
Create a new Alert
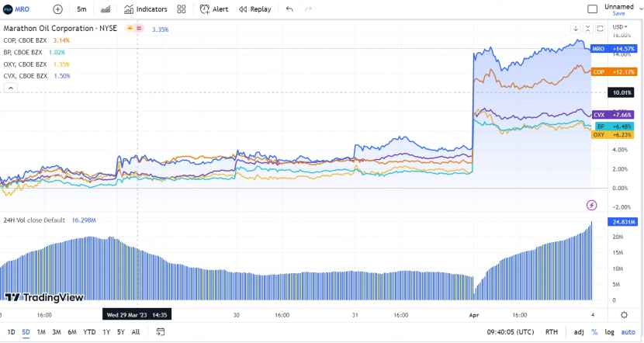[x=214, y=9]
